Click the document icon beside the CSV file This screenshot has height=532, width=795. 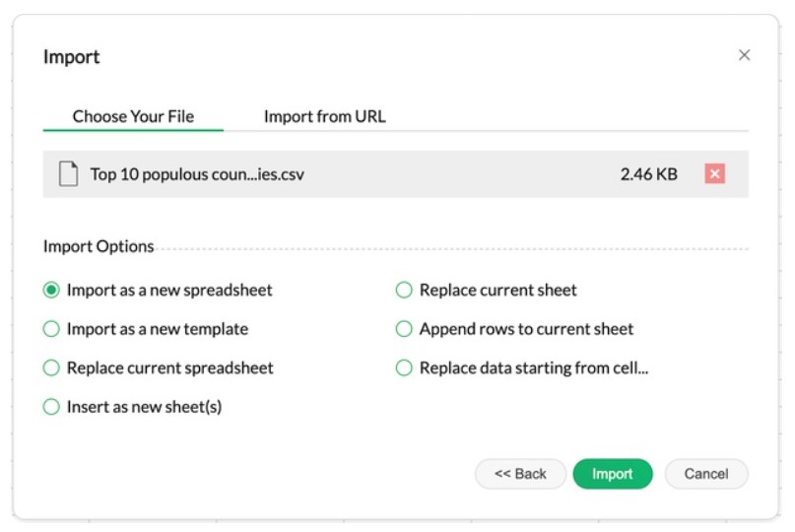click(x=68, y=174)
